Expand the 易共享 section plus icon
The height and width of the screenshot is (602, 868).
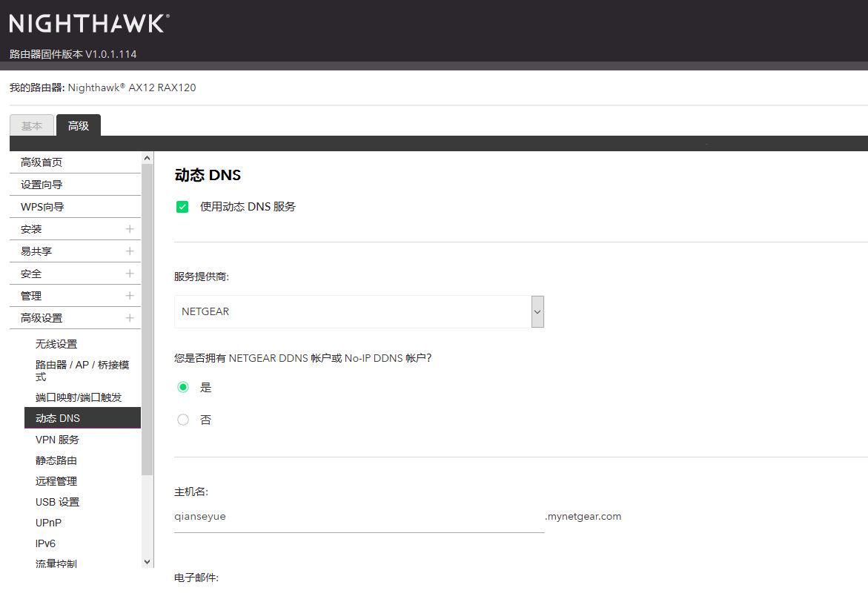click(x=130, y=251)
